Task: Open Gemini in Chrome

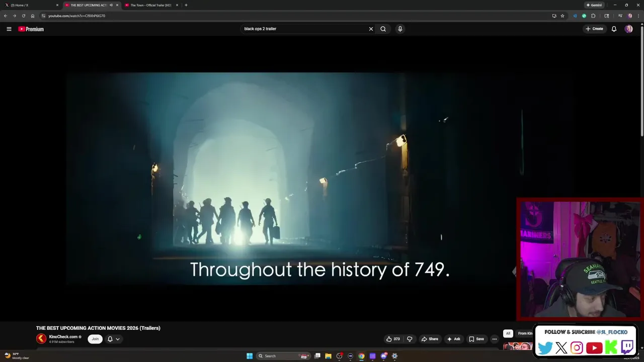Action: click(594, 5)
